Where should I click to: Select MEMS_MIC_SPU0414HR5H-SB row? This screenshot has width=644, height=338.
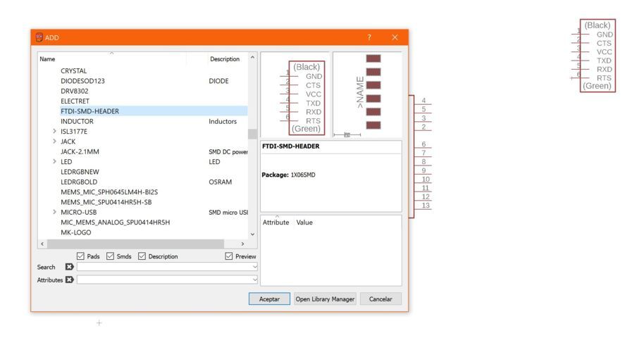click(106, 202)
